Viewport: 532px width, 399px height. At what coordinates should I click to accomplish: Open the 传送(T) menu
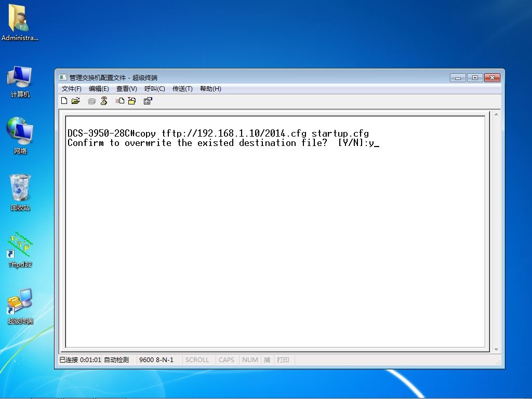coord(182,88)
